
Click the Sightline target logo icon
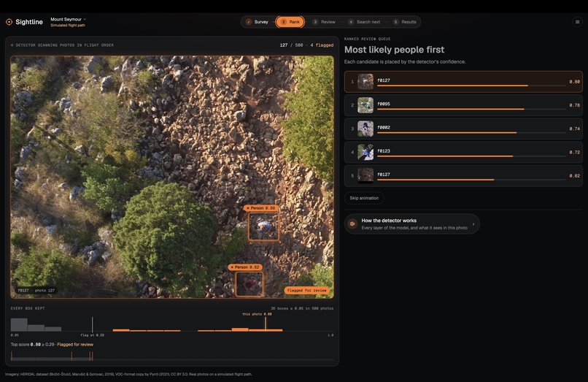click(x=9, y=22)
